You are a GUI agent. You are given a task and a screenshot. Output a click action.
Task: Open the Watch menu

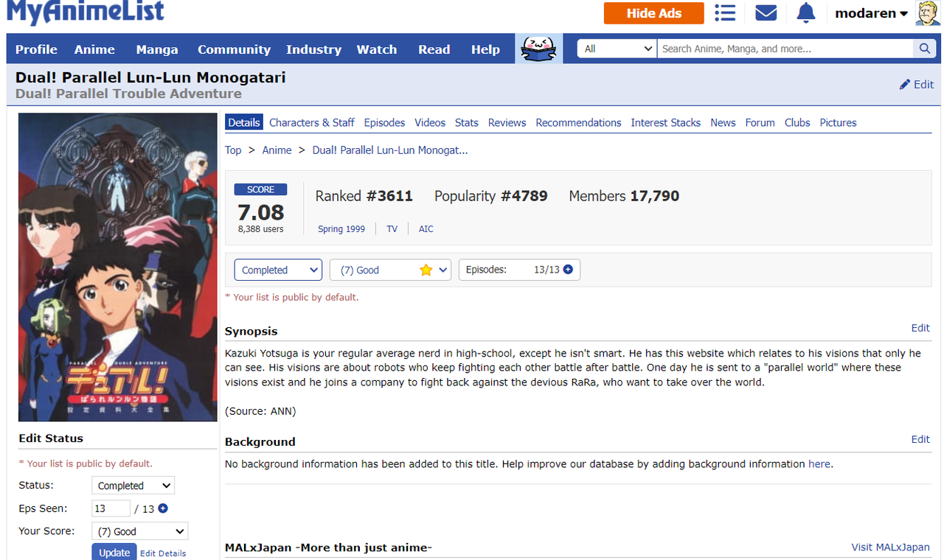click(x=377, y=49)
